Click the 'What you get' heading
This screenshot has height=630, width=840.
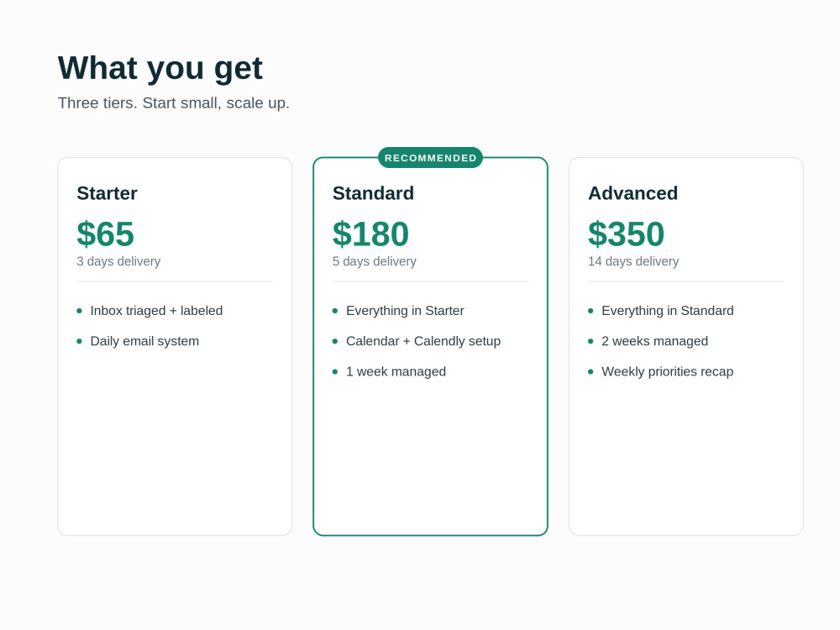160,68
